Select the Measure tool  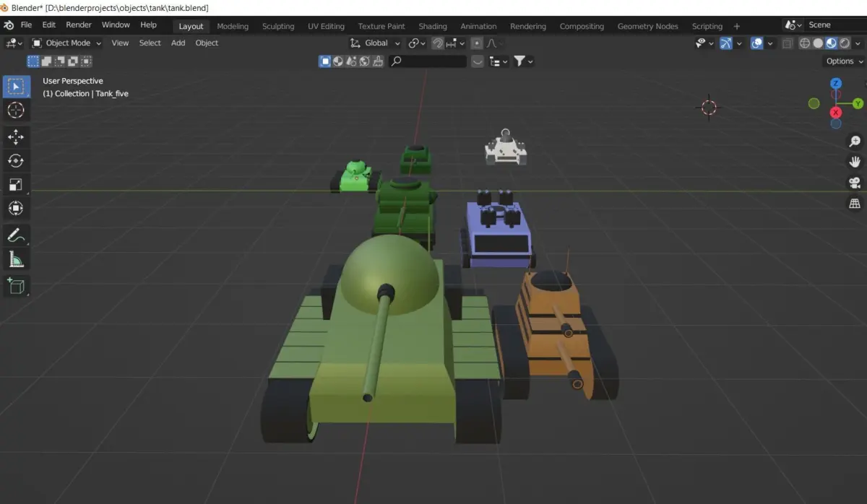click(16, 259)
